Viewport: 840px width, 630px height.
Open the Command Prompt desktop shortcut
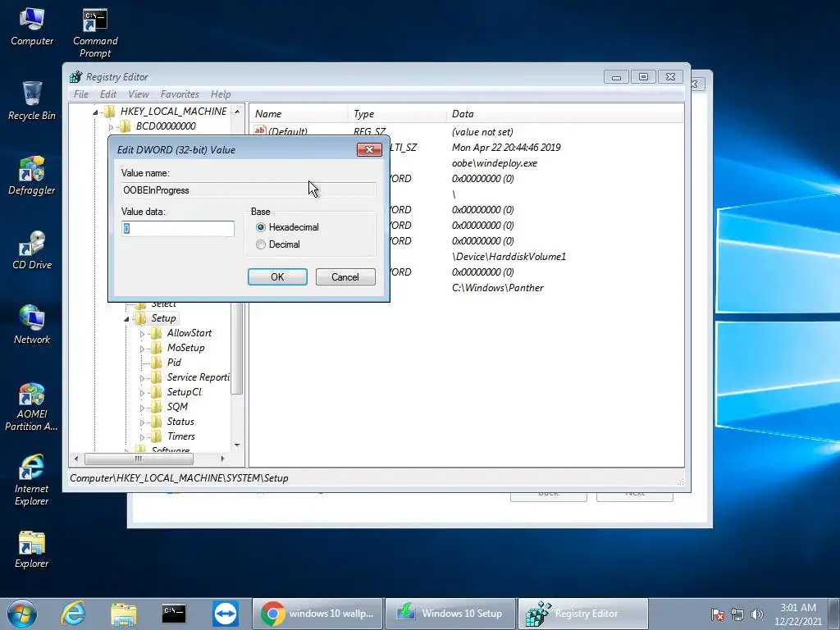click(x=95, y=32)
